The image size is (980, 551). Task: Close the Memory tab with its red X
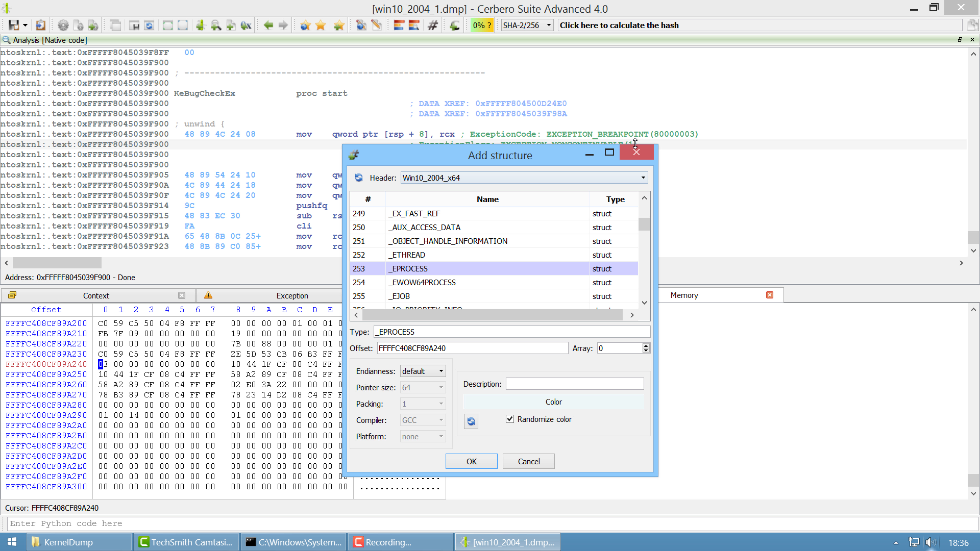770,295
